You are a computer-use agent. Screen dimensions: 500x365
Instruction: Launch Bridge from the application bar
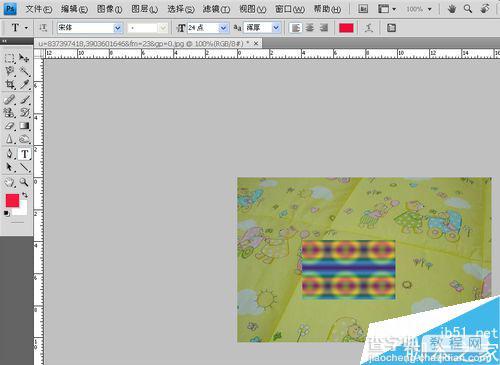[363, 9]
